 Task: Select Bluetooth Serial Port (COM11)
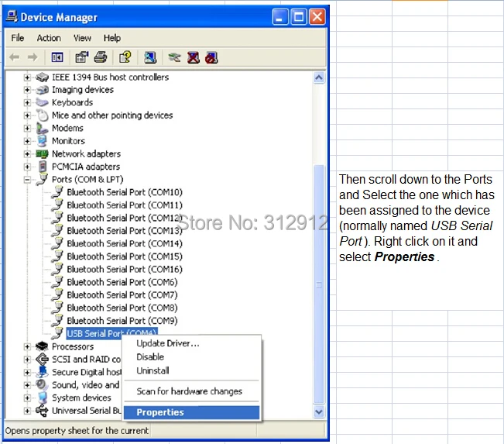coord(125,205)
